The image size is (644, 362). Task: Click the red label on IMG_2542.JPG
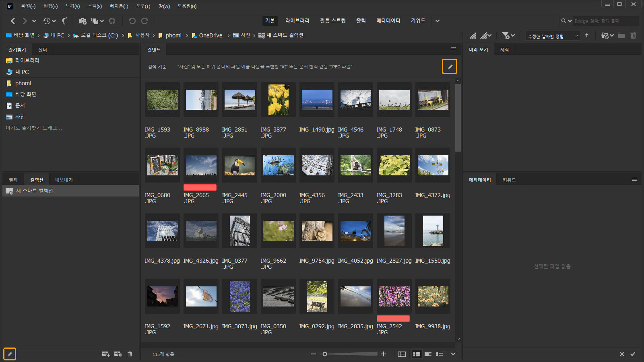tap(393, 319)
